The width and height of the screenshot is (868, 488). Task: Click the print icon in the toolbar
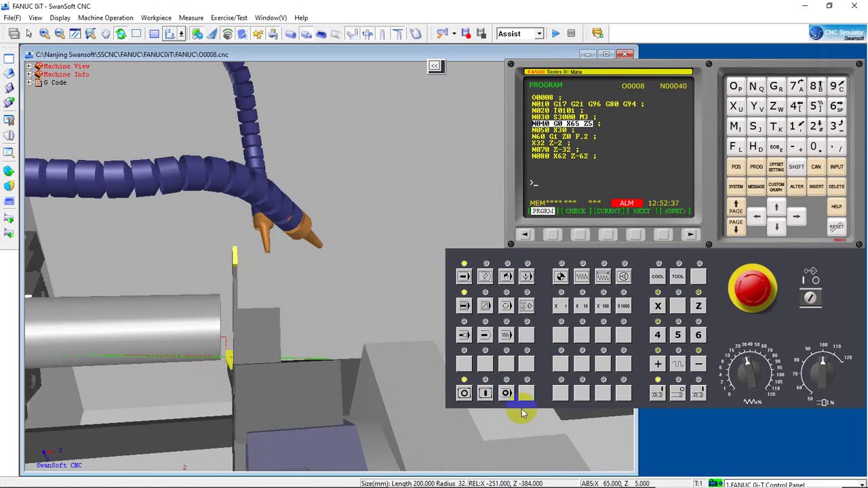14,34
